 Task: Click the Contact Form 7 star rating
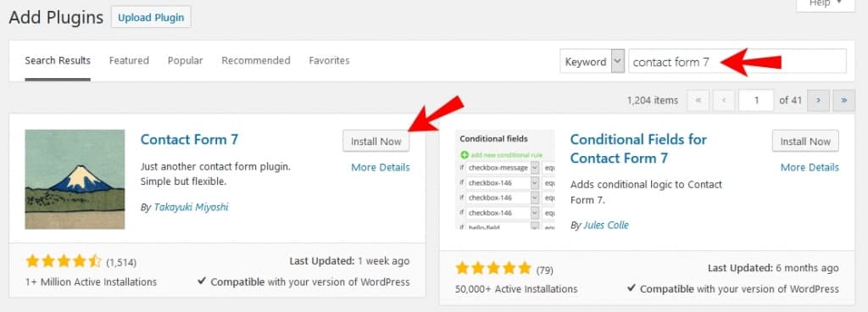coord(64,261)
